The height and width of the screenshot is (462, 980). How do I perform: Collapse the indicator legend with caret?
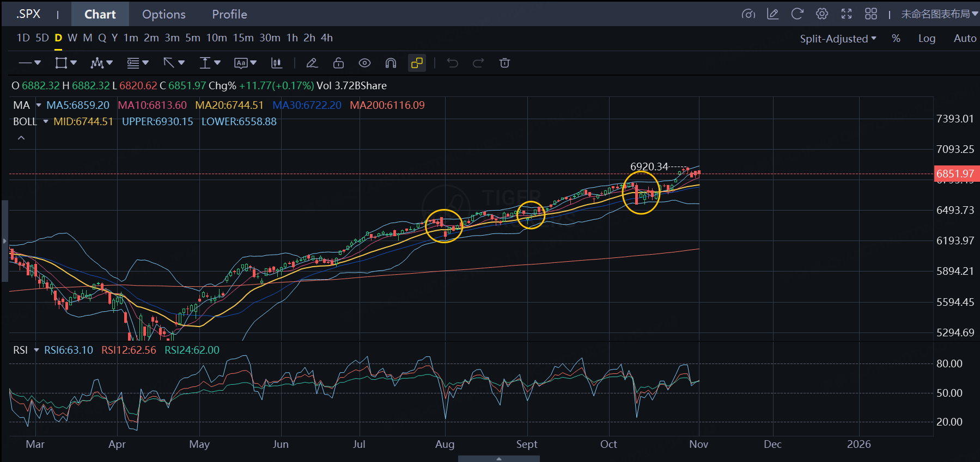click(x=21, y=138)
